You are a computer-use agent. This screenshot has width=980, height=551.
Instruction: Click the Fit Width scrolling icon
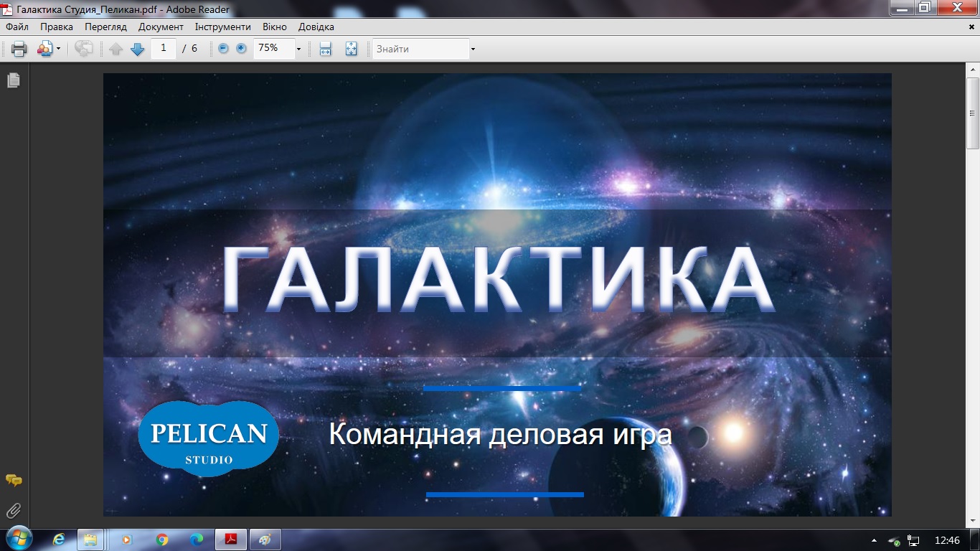[325, 49]
